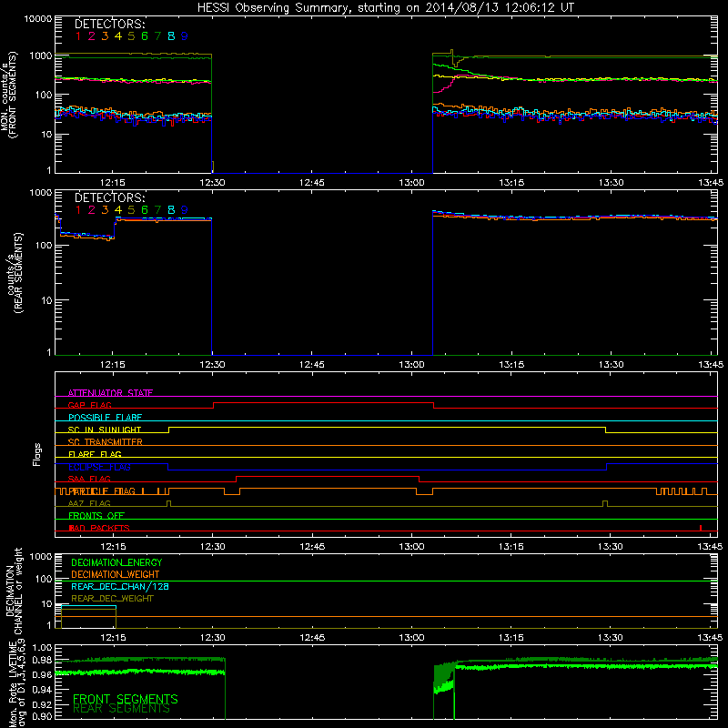Viewport: 728px width, 728px height.
Task: Click the REAR_DEC_WEIGHT legend label
Action: pos(112,599)
